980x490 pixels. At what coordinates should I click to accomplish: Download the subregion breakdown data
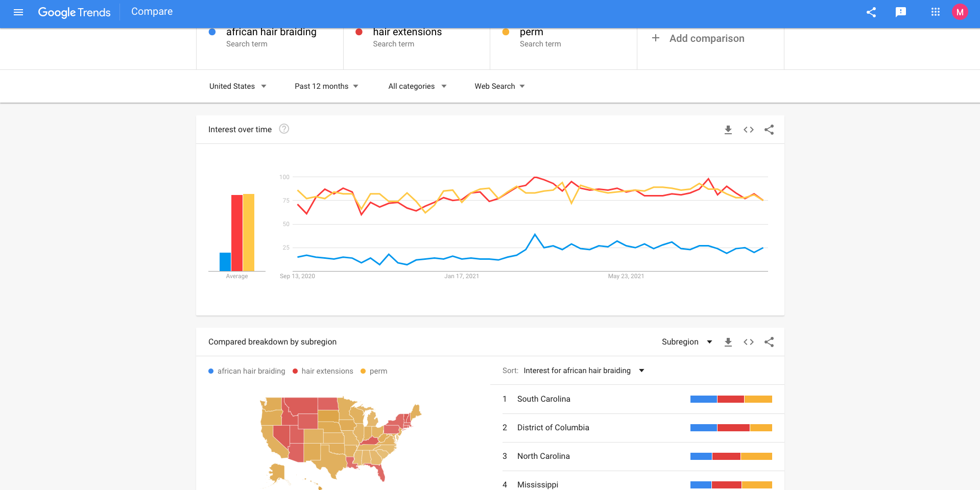point(728,342)
